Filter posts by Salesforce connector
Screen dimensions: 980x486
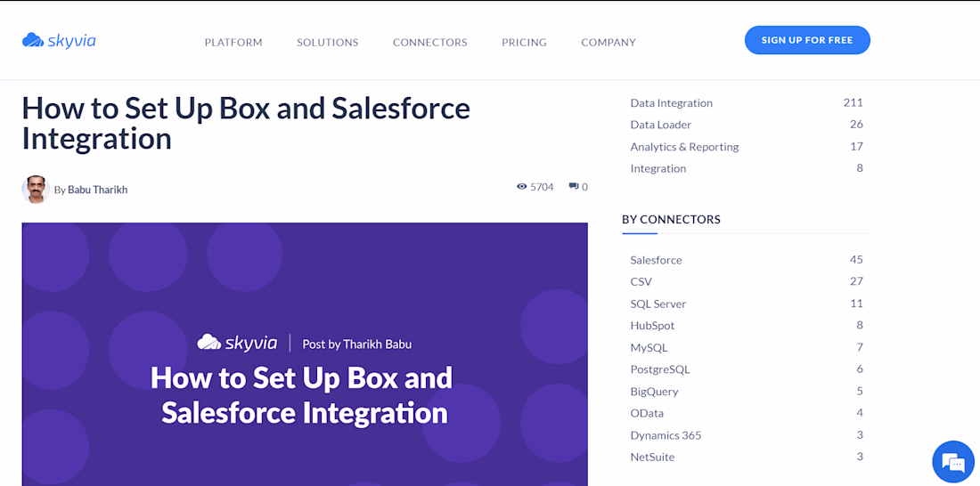click(x=656, y=260)
